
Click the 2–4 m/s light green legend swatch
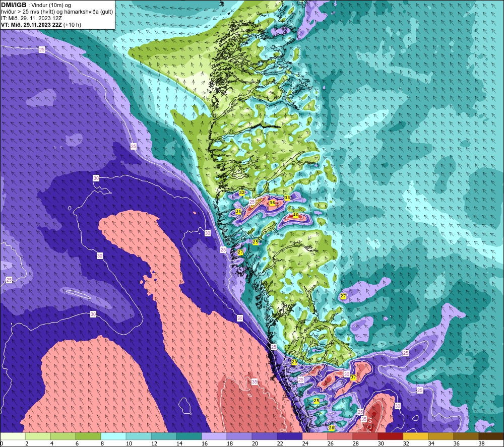coord(38,436)
